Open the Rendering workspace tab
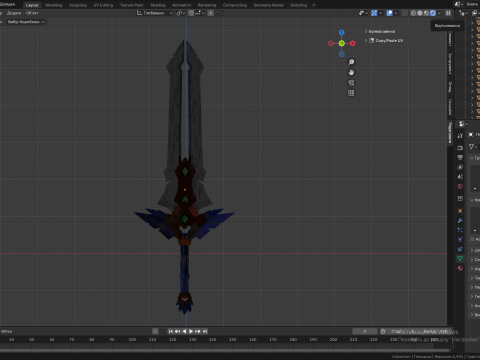The width and height of the screenshot is (480, 360). [x=207, y=5]
